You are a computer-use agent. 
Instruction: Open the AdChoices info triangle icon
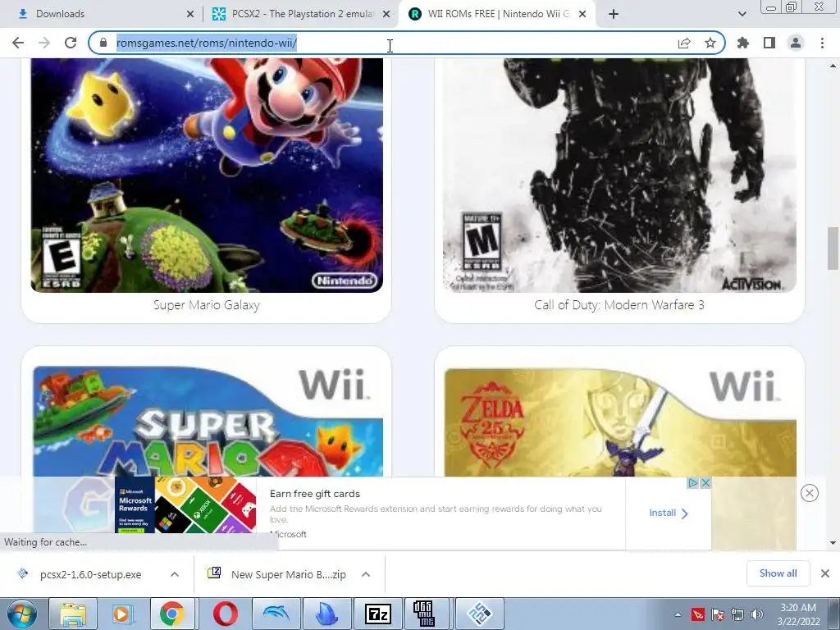(x=692, y=482)
